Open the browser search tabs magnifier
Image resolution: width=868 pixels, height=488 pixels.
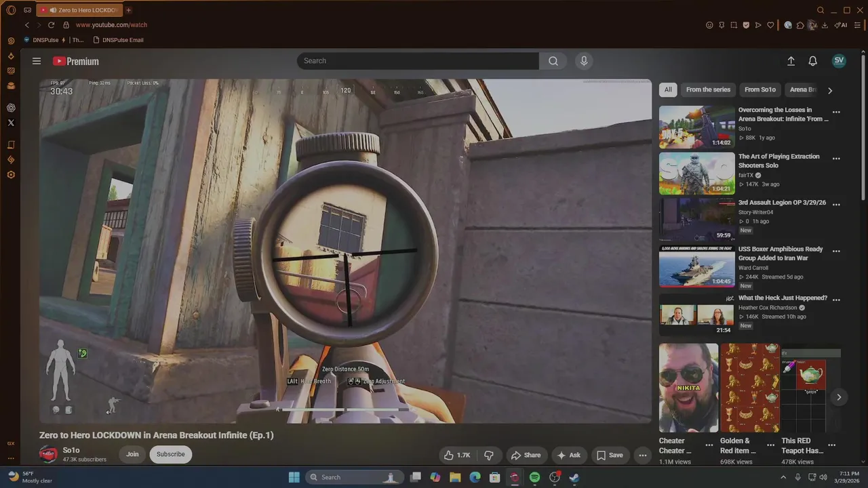(821, 10)
